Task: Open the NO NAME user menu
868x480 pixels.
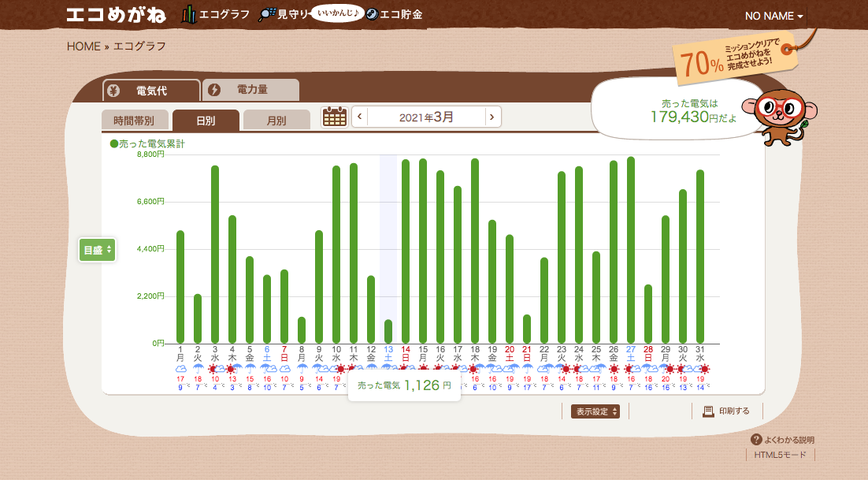Action: [x=773, y=17]
